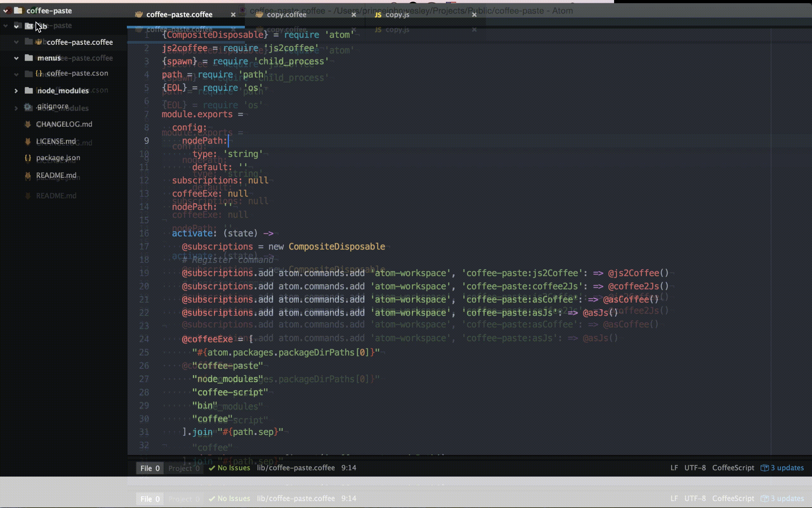Click the checkmark icon beside No Issues
Screen dimensions: 812x508
tap(212, 468)
